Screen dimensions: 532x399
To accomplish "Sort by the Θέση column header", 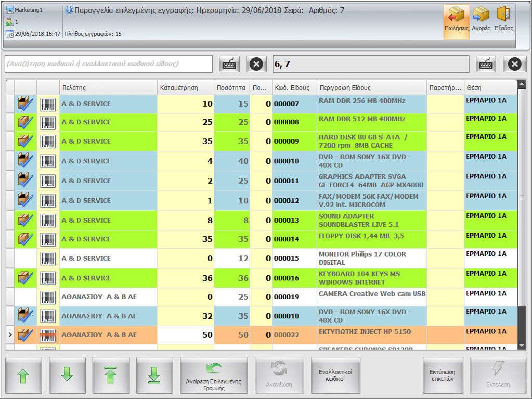I will pyautogui.click(x=490, y=87).
